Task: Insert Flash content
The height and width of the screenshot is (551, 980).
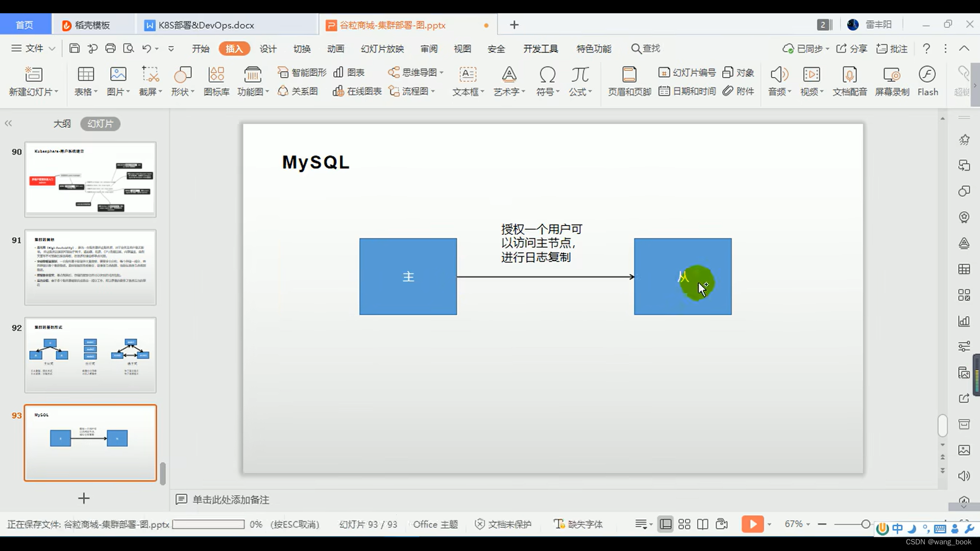Action: 927,81
